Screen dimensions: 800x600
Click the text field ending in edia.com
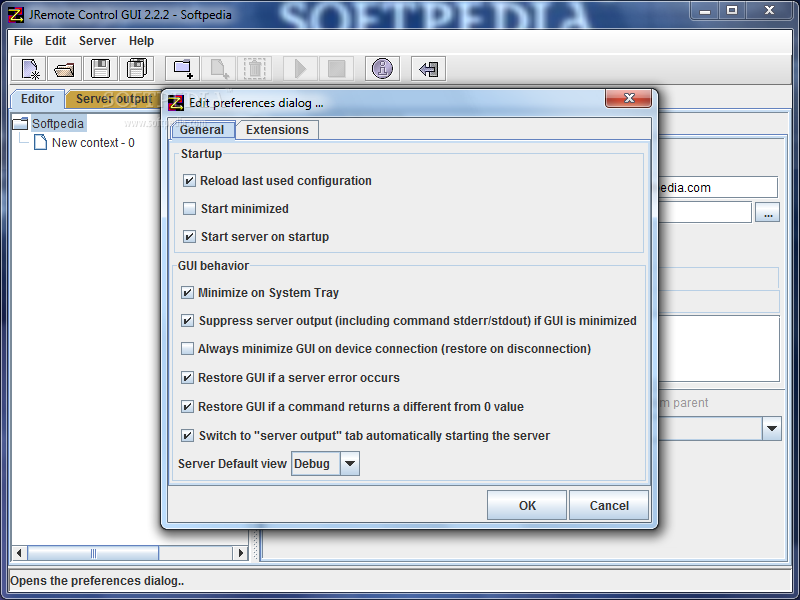717,188
